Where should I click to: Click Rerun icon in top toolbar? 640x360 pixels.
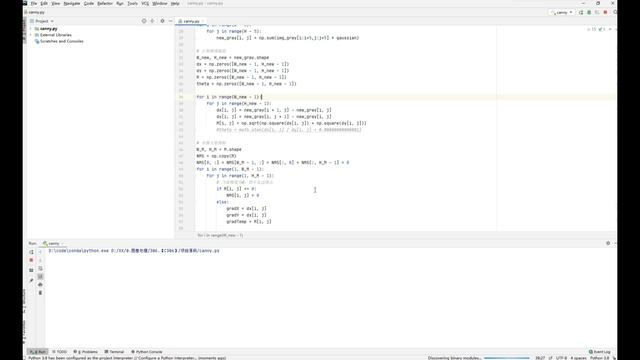tap(581, 12)
